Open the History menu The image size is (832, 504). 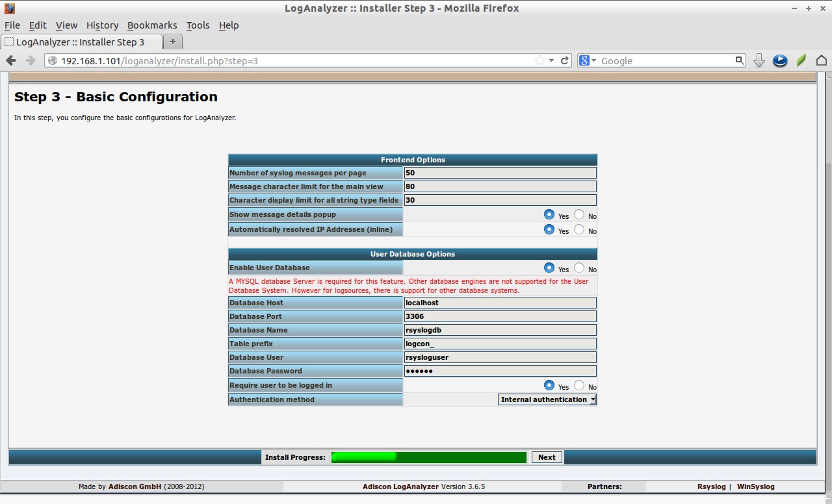pos(102,25)
